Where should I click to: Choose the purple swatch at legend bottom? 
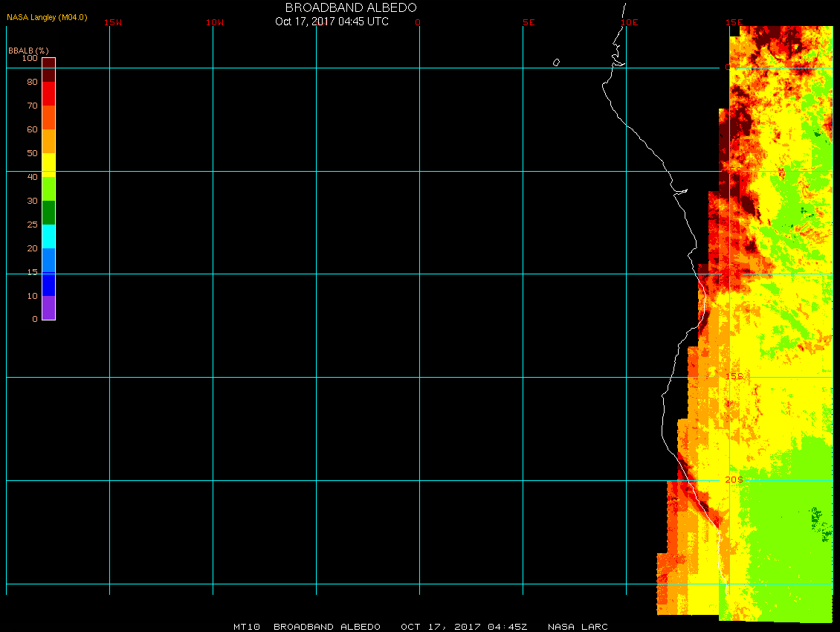click(x=48, y=307)
